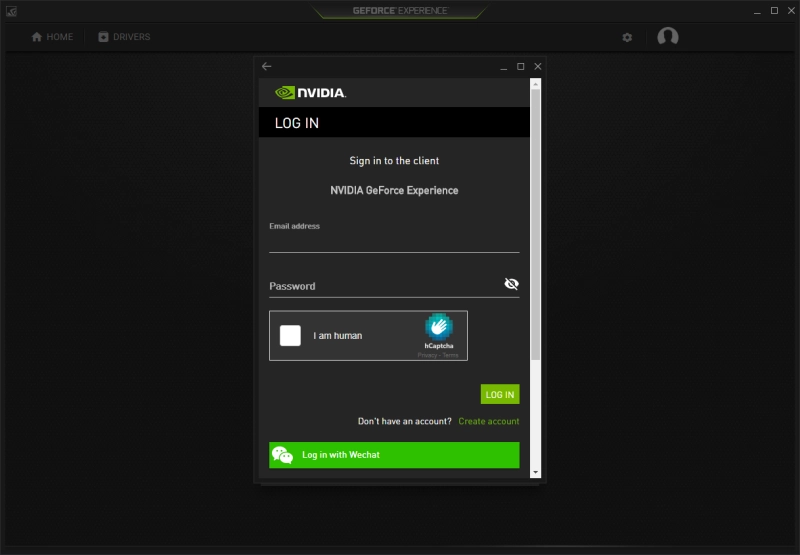Image resolution: width=800 pixels, height=555 pixels.
Task: Open the HOME tab
Action: tap(52, 37)
